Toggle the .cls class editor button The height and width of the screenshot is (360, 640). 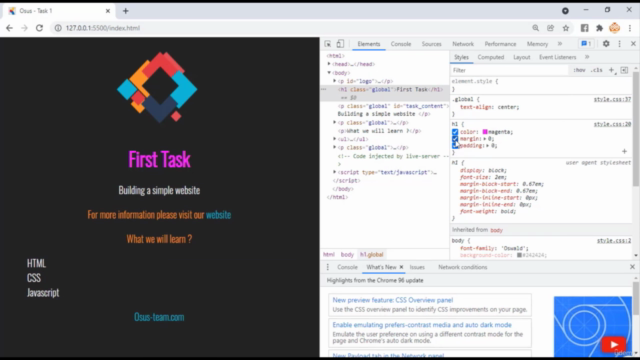tap(596, 70)
